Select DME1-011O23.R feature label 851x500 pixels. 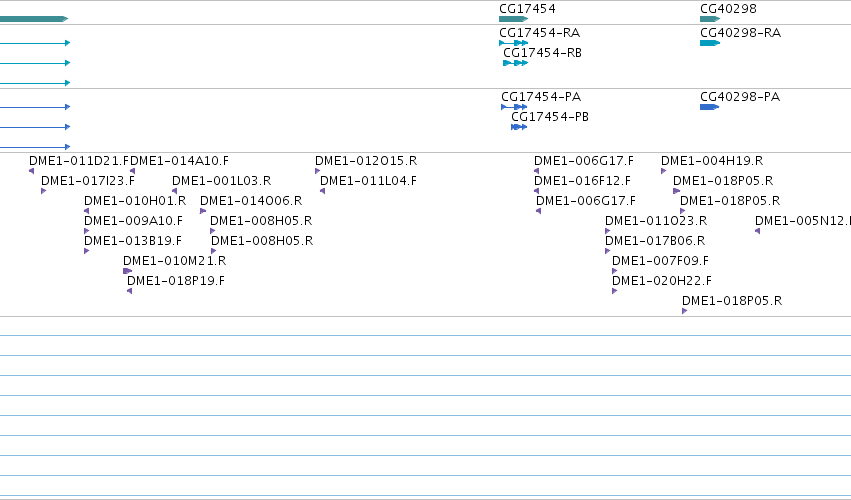(656, 221)
